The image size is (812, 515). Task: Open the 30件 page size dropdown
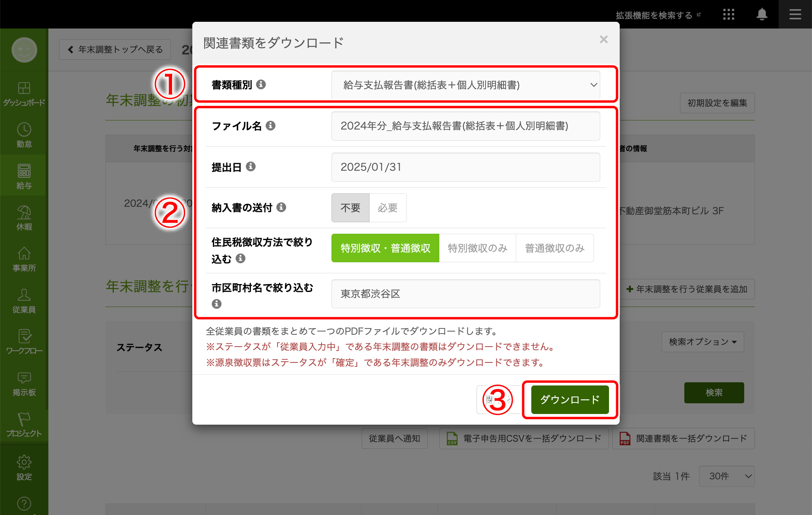click(x=726, y=476)
